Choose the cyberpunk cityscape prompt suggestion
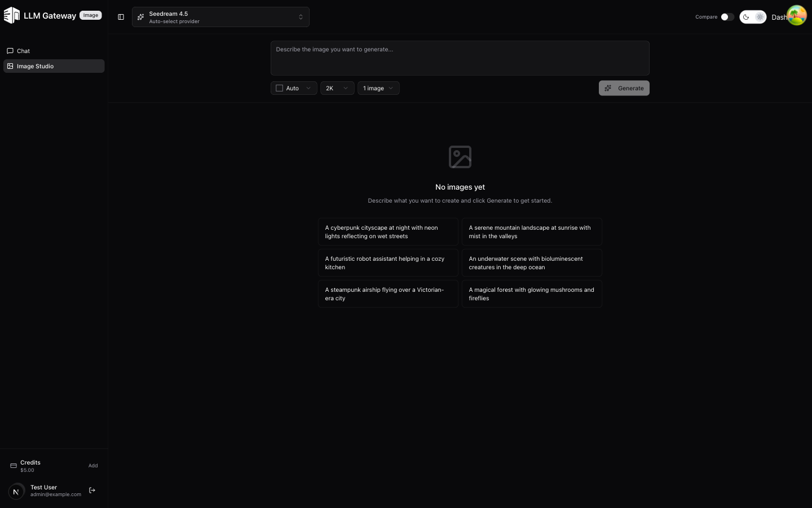This screenshot has width=812, height=508. tap(388, 232)
